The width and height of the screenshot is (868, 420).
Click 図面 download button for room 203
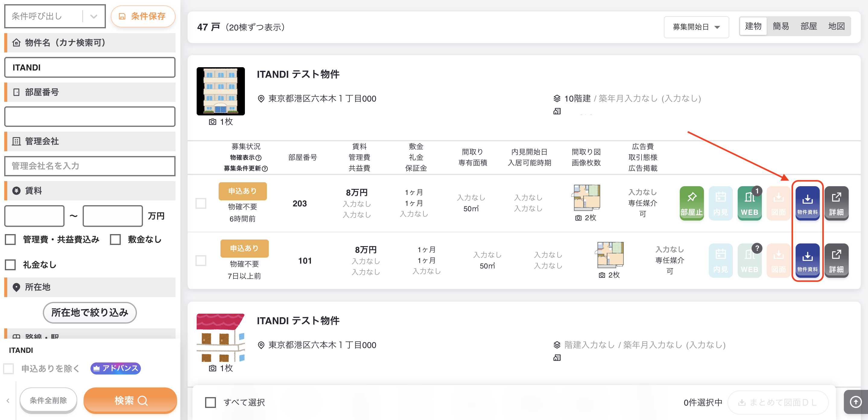tap(778, 203)
